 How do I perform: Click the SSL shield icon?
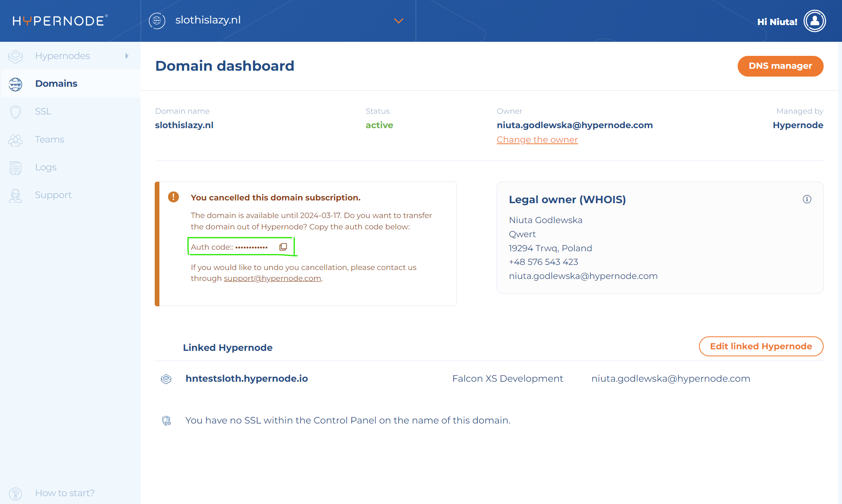(x=16, y=112)
